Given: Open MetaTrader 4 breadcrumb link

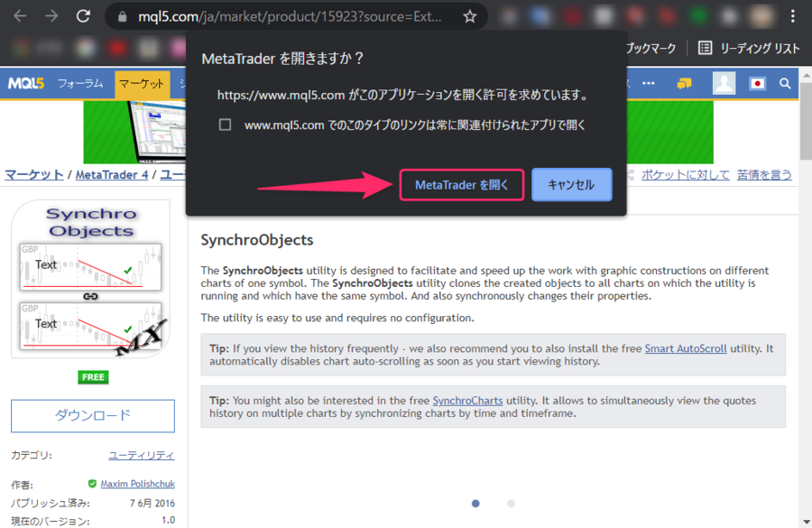Looking at the screenshot, I should point(112,174).
